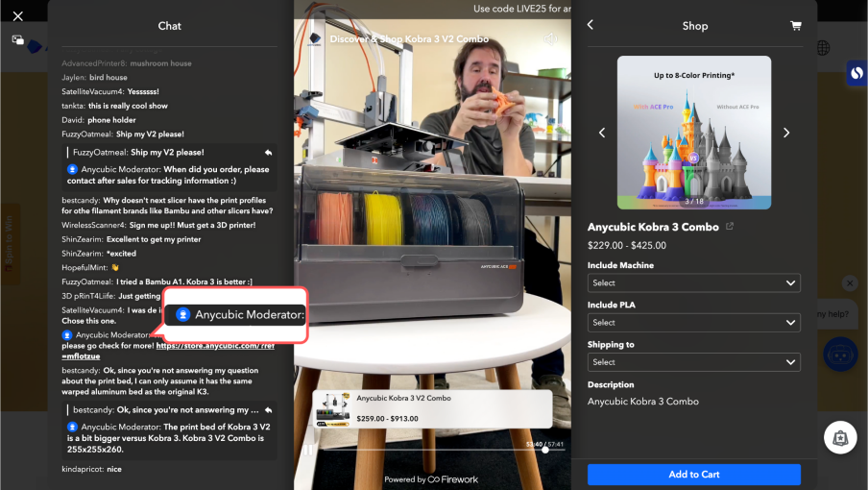Click the 'Discover & Shop Kobra 3 V2 Combo' title
Viewport: 868px width, 490px height.
pyautogui.click(x=409, y=39)
